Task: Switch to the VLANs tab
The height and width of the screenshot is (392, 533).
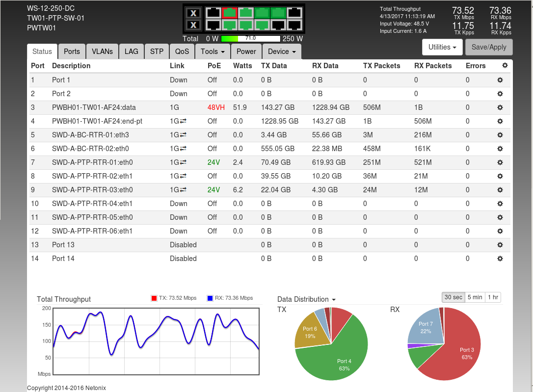Action: [102, 52]
